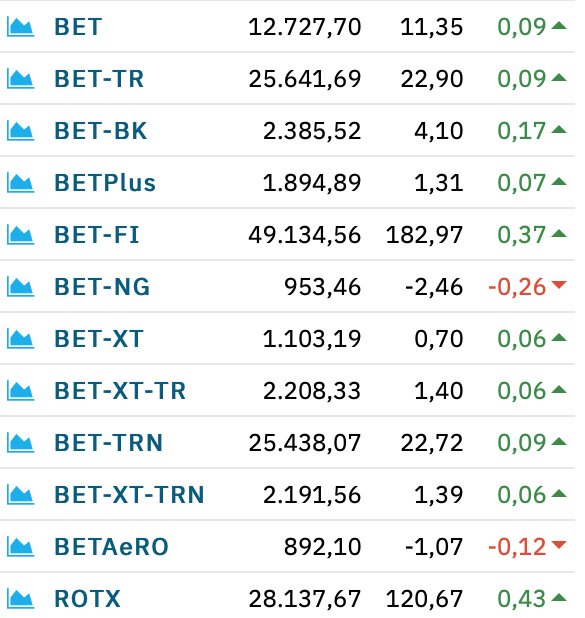Click the chart icon beside BET-NG
This screenshot has width=585, height=618.
click(x=21, y=287)
